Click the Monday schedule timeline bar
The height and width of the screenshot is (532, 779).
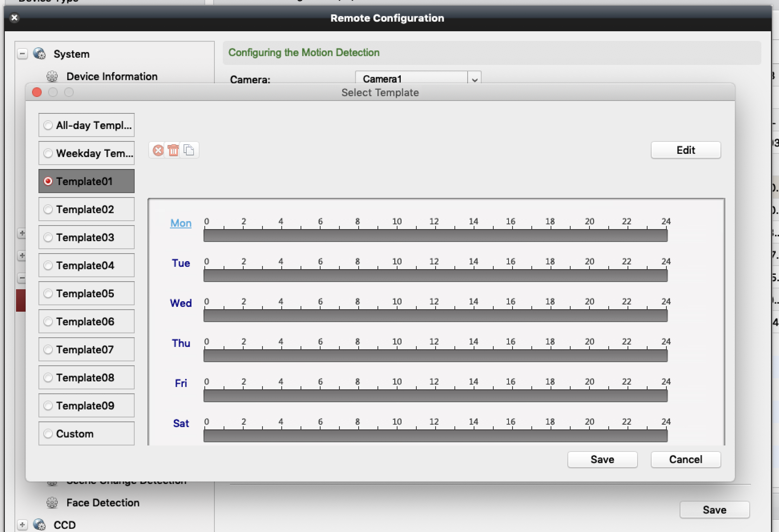click(x=435, y=236)
